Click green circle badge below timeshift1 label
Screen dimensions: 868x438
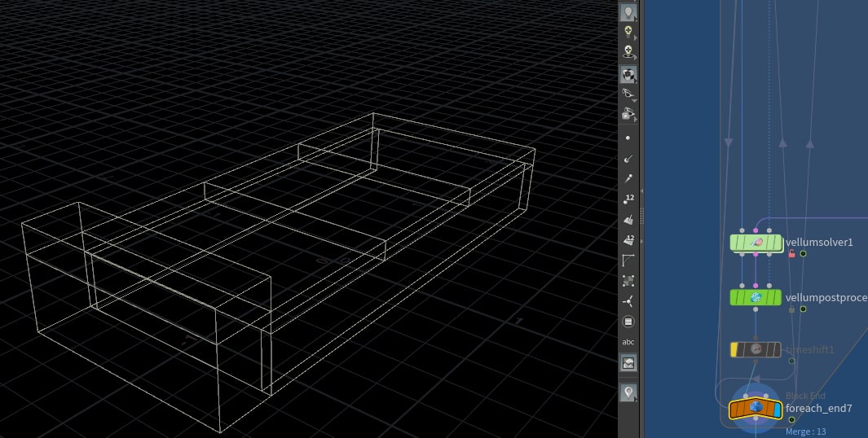(791, 361)
